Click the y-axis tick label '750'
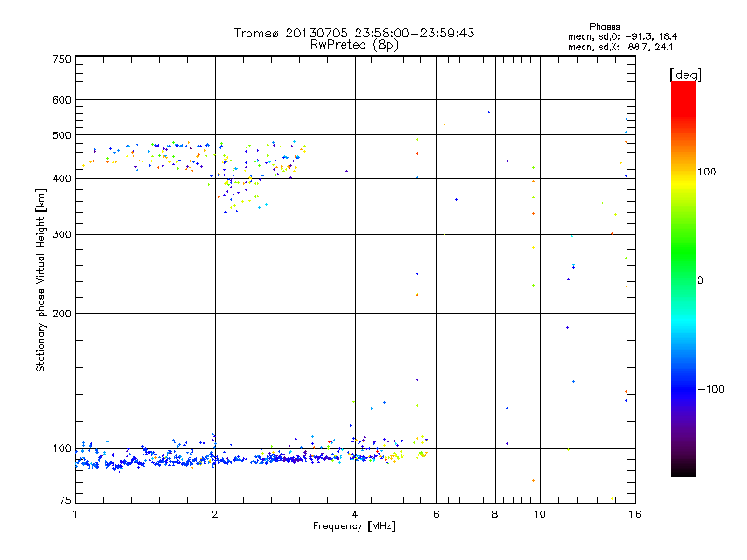 (62, 59)
